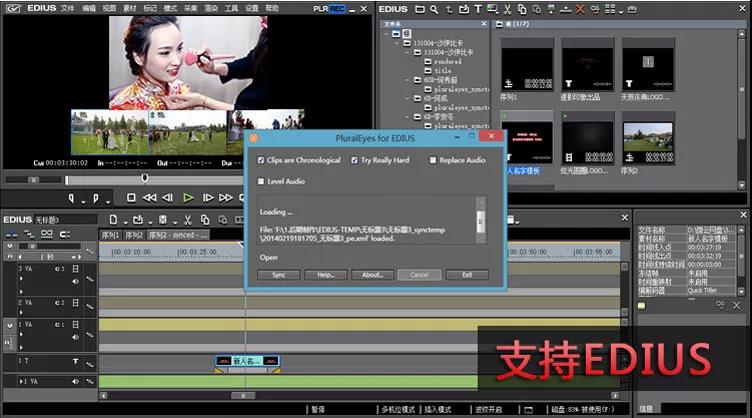Open the 文件 menu

(67, 8)
